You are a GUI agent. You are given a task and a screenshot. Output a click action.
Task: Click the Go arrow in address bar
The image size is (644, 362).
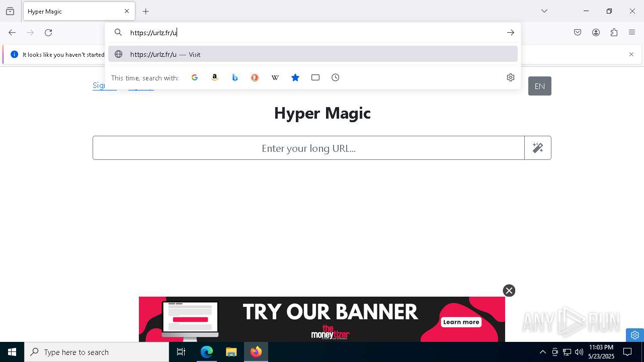click(511, 33)
